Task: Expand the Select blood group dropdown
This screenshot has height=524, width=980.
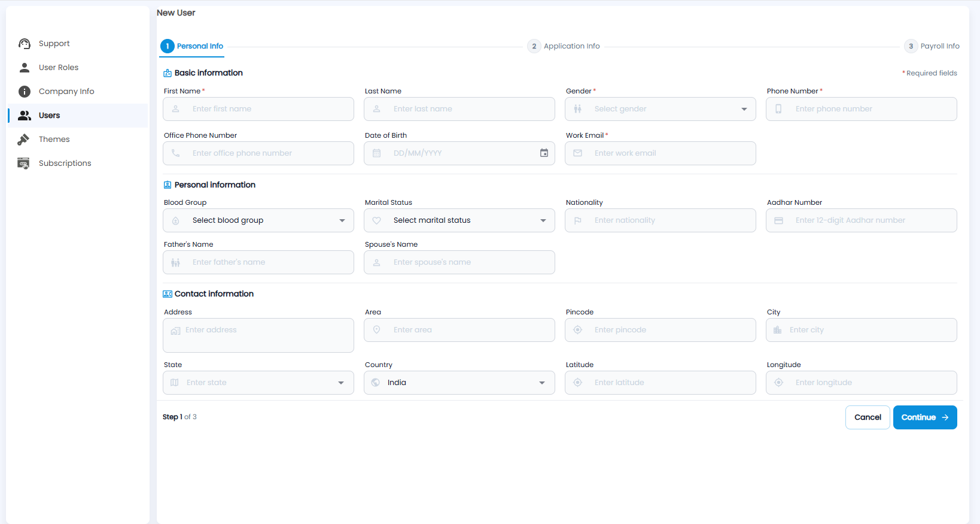Action: click(x=258, y=220)
